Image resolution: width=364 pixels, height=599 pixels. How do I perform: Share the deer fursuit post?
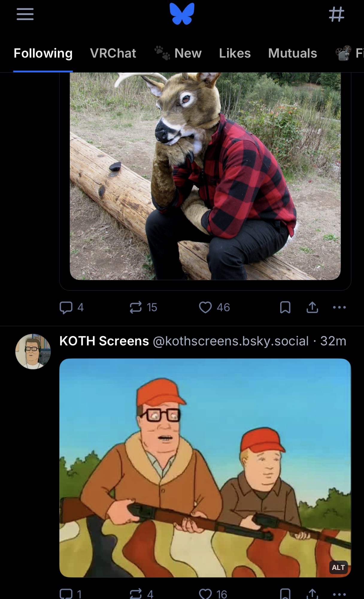(x=312, y=307)
